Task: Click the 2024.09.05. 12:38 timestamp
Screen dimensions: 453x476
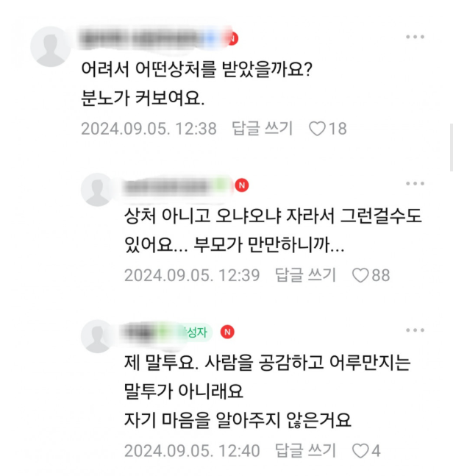Action: click(x=149, y=129)
